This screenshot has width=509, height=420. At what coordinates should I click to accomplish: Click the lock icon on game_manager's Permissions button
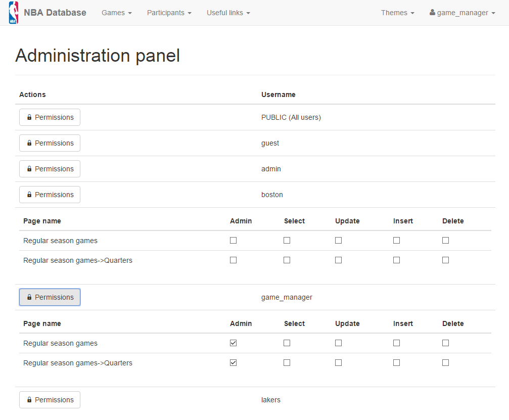[30, 297]
